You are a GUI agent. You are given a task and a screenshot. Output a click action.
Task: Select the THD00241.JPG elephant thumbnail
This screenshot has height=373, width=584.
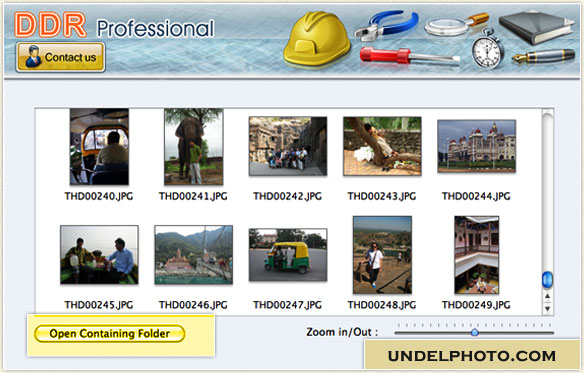(x=194, y=146)
